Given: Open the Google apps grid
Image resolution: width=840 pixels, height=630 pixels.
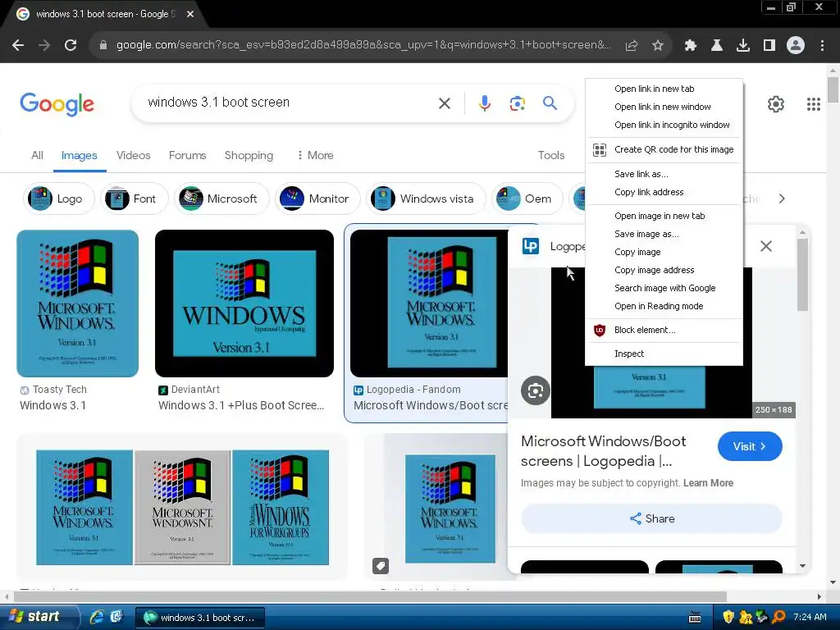Looking at the screenshot, I should point(814,104).
